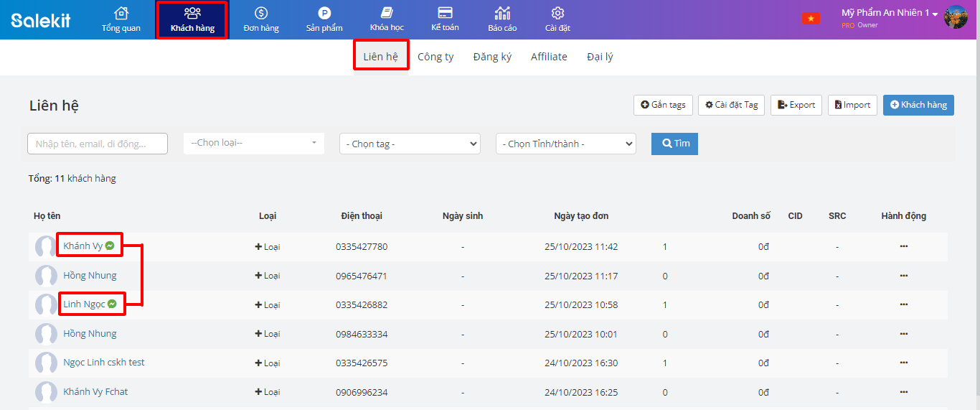Viewport: 980px width, 410px height.
Task: Open Báo cáo chart icon
Action: tap(502, 14)
